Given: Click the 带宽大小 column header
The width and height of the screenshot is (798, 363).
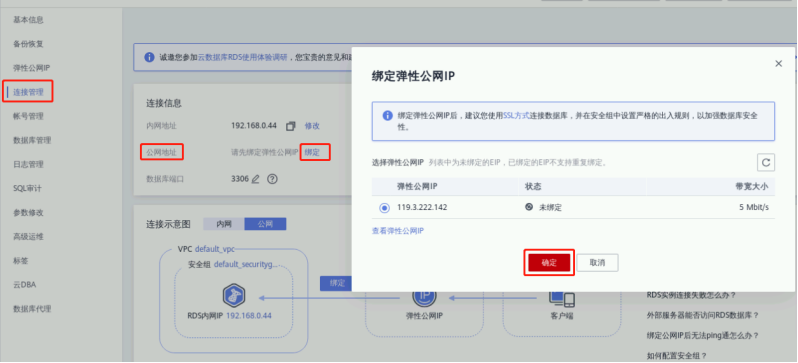Looking at the screenshot, I should click(753, 187).
